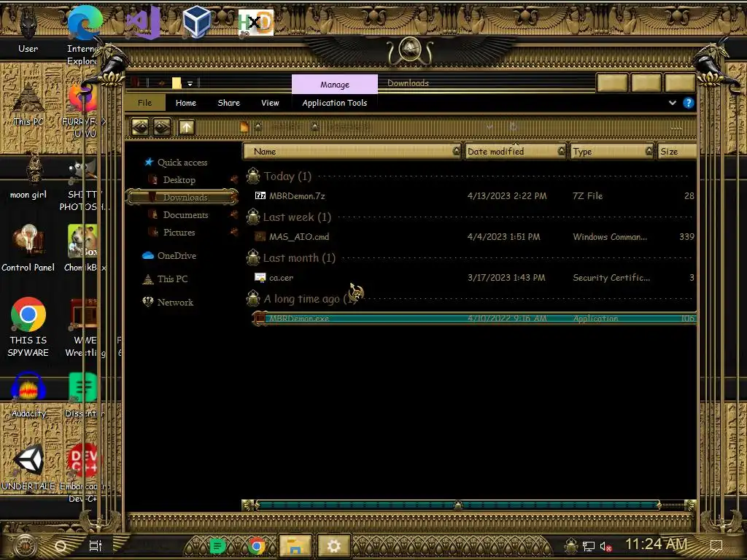Viewport: 747px width, 560px height.
Task: Select the MAS_AIO.cmd file
Action: click(474, 237)
